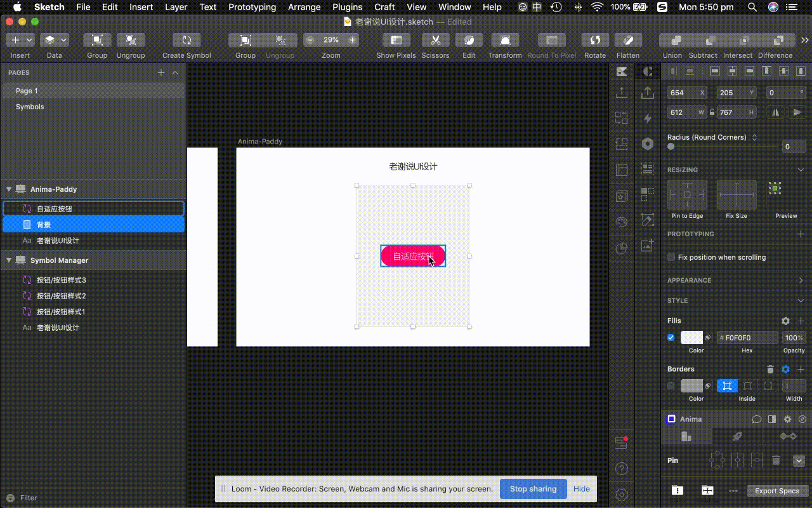Delete the Anima pin with trash icon
The height and width of the screenshot is (508, 812).
coord(776,460)
